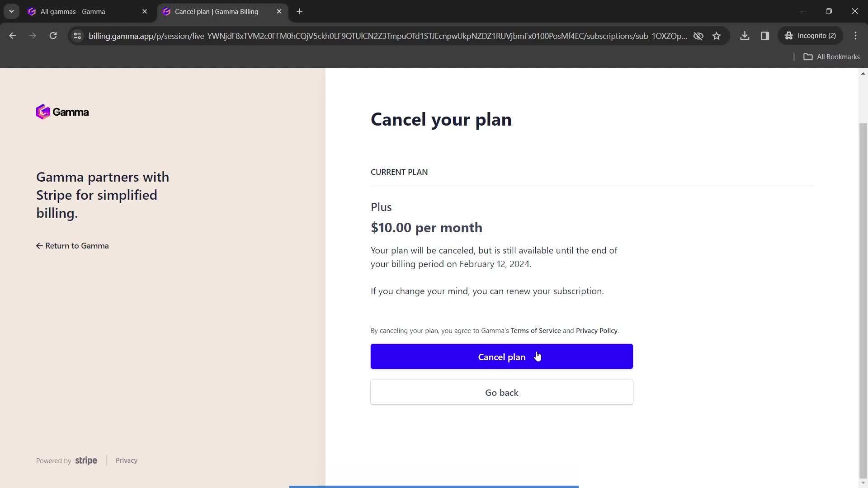Click the Gamma favicon in browser tab
Screen dimensions: 868x488
[32, 12]
